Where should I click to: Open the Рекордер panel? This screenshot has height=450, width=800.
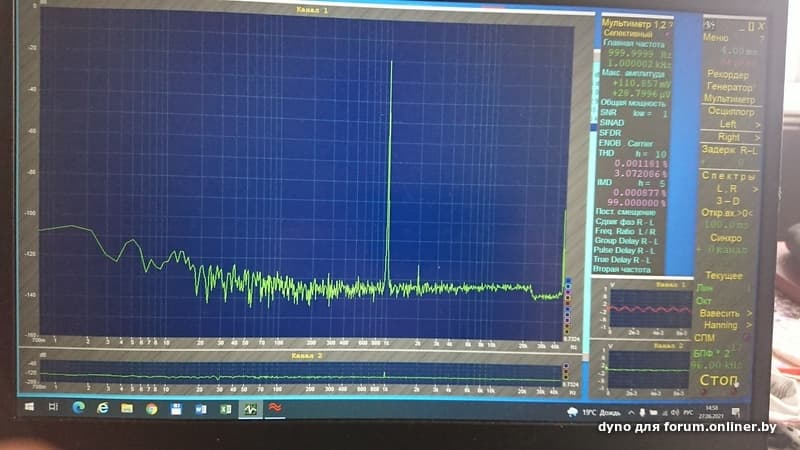point(728,74)
